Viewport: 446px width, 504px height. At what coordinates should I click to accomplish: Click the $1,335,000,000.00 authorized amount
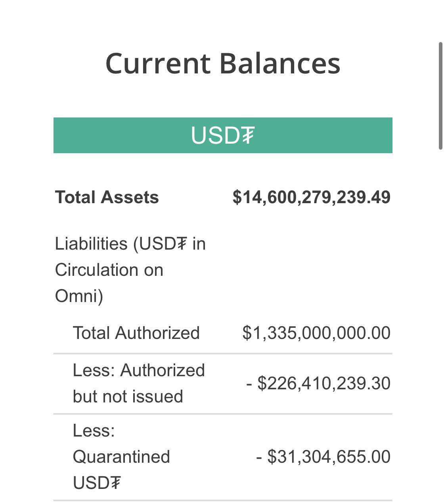click(316, 333)
